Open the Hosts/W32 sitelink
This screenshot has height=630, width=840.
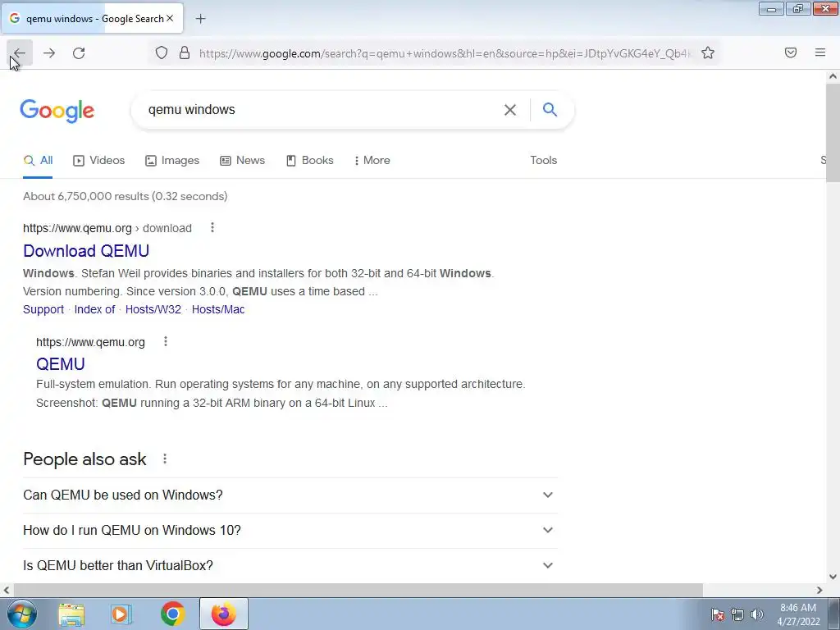pyautogui.click(x=153, y=309)
